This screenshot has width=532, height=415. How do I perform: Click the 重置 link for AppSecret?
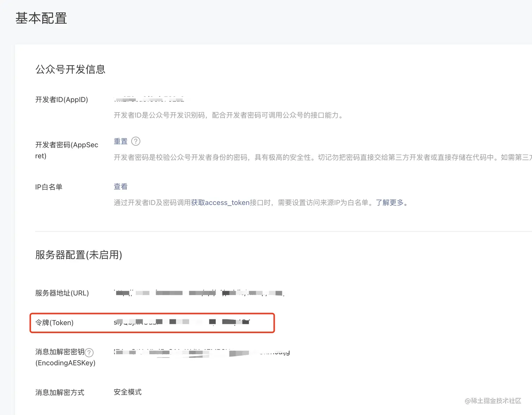click(x=120, y=141)
